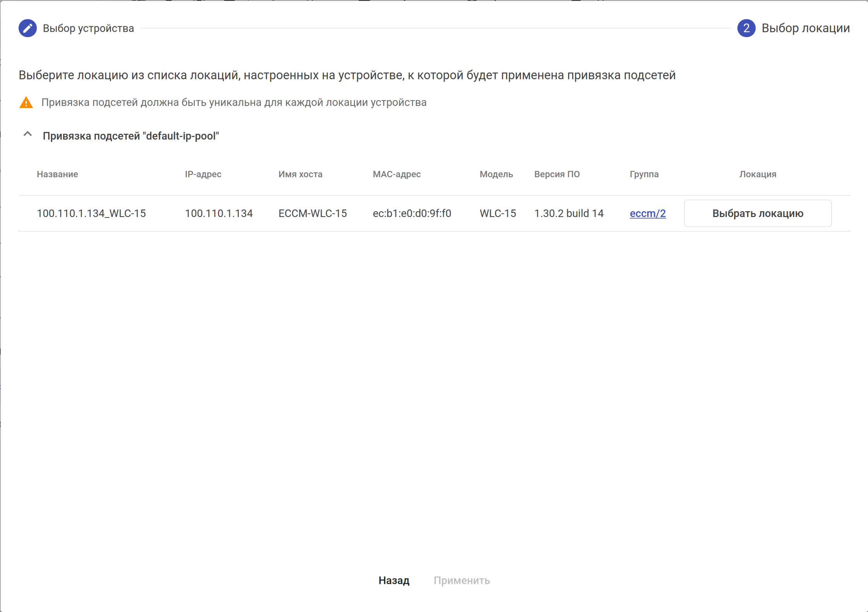Go to Выбор устройства step
Image resolution: width=868 pixels, height=612 pixels.
click(x=88, y=28)
